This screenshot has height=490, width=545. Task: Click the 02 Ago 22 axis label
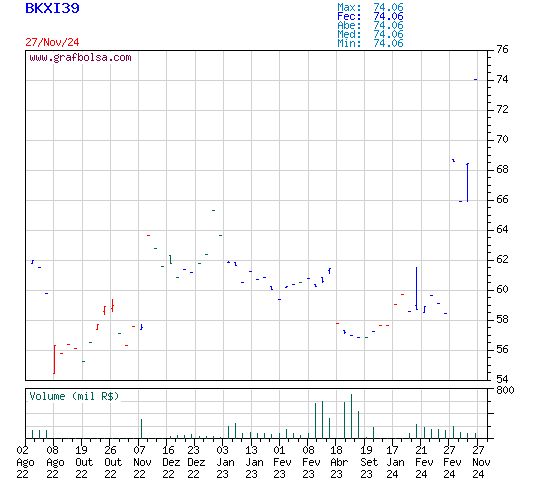pyautogui.click(x=25, y=462)
